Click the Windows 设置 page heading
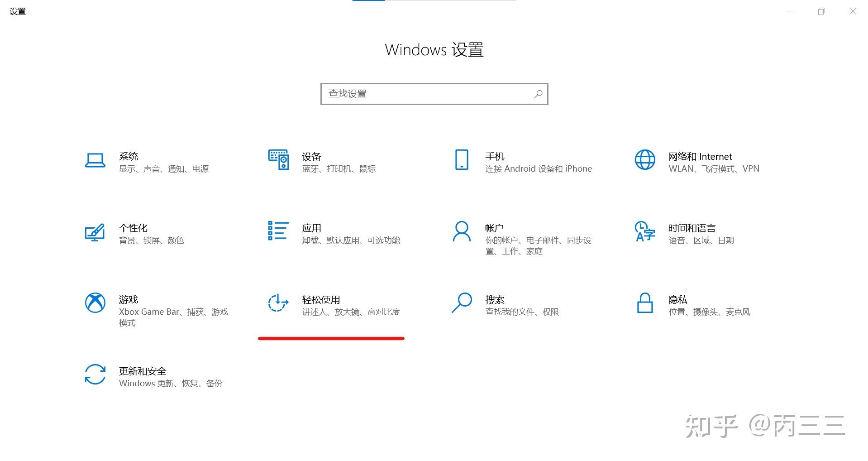 pyautogui.click(x=433, y=50)
